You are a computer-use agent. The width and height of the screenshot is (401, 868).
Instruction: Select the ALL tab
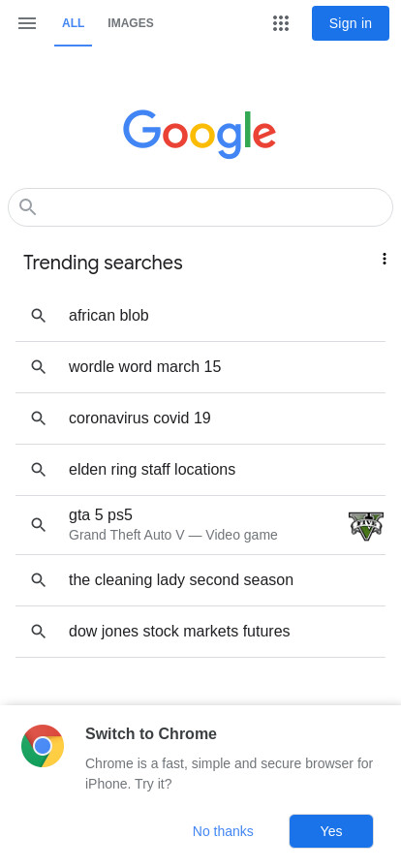(x=73, y=23)
